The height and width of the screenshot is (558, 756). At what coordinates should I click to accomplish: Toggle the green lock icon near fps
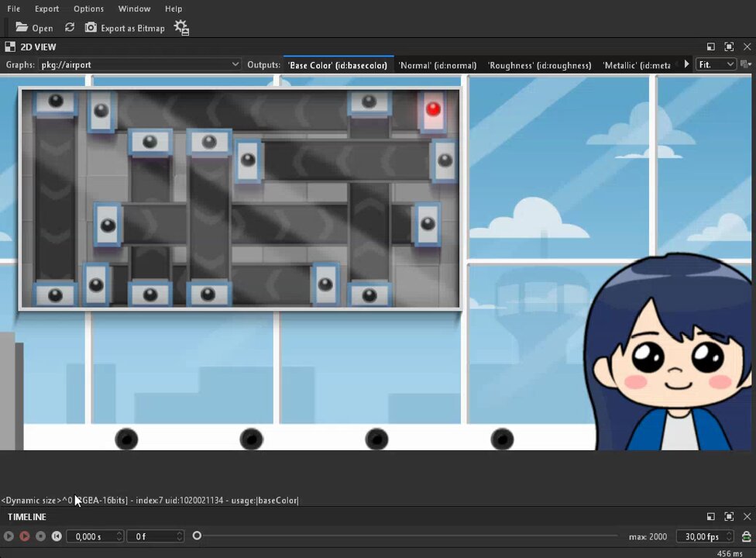[747, 536]
